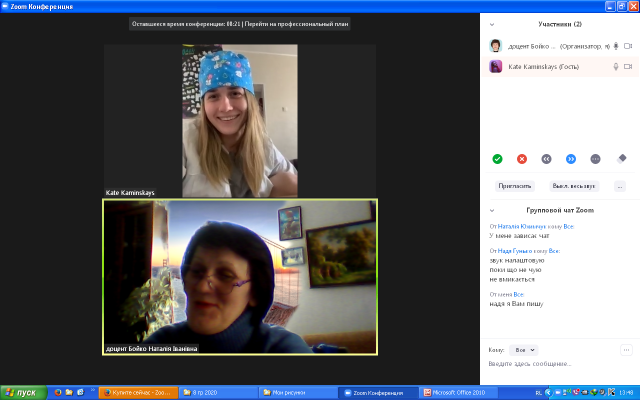Click the chat message input field

coord(559,364)
